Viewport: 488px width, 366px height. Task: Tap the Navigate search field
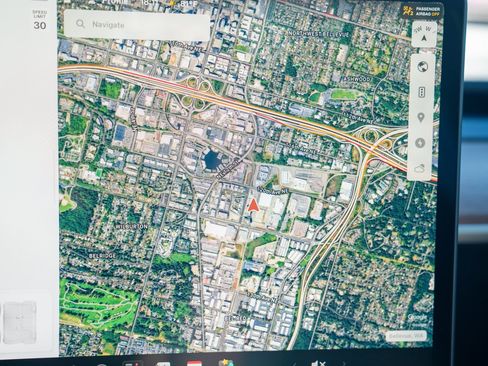[x=137, y=25]
